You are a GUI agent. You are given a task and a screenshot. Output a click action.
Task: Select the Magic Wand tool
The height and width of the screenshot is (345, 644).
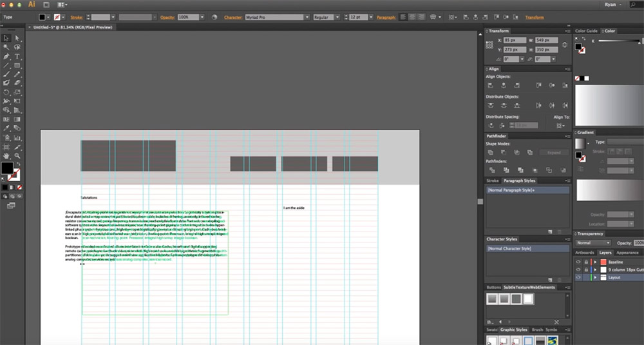(x=6, y=47)
